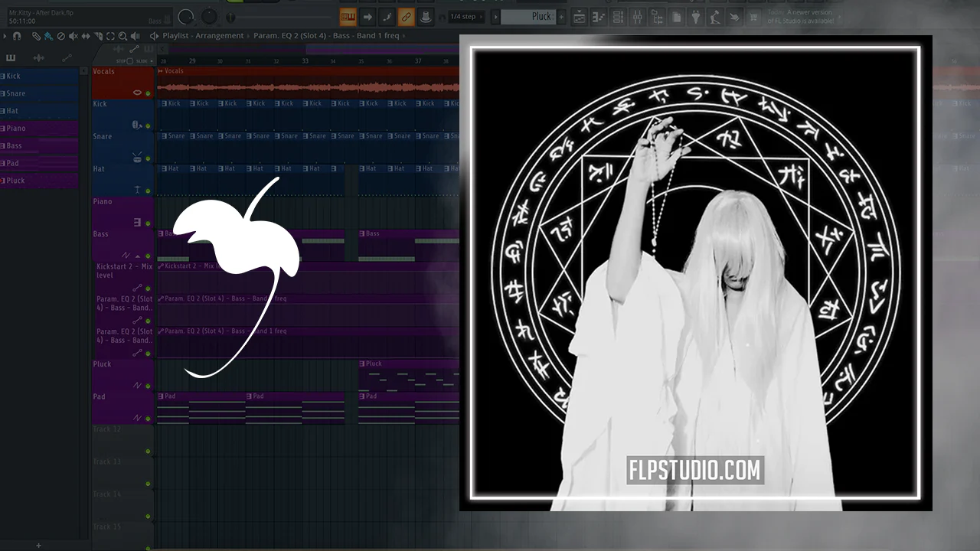The image size is (980, 551).
Task: Mute the Vocals track green light
Action: (148, 93)
